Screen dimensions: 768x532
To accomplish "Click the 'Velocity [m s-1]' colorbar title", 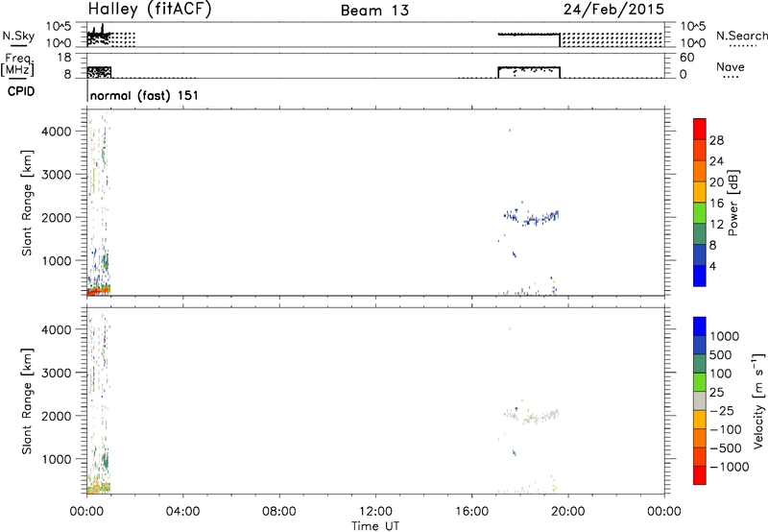I will point(758,400).
